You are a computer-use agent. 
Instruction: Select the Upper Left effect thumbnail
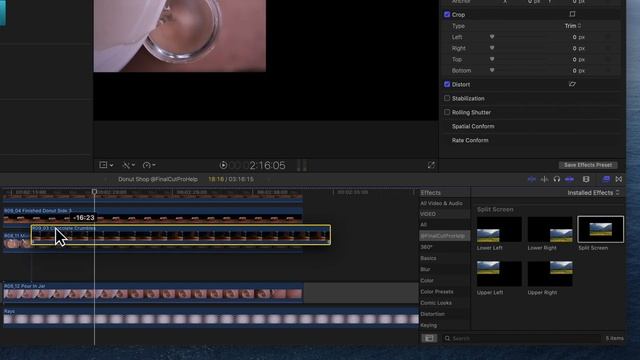[x=499, y=274]
